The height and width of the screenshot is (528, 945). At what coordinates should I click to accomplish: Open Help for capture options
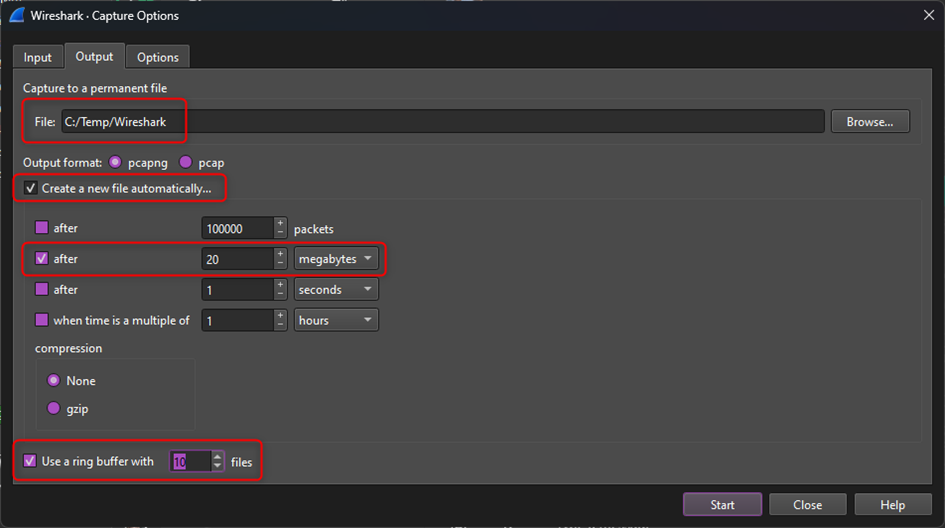tap(893, 504)
